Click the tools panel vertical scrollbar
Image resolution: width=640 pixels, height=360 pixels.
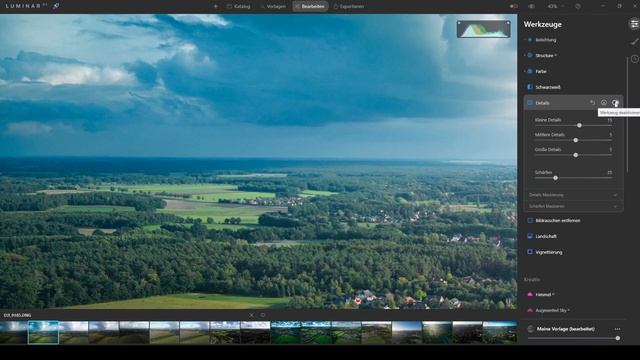627,114
